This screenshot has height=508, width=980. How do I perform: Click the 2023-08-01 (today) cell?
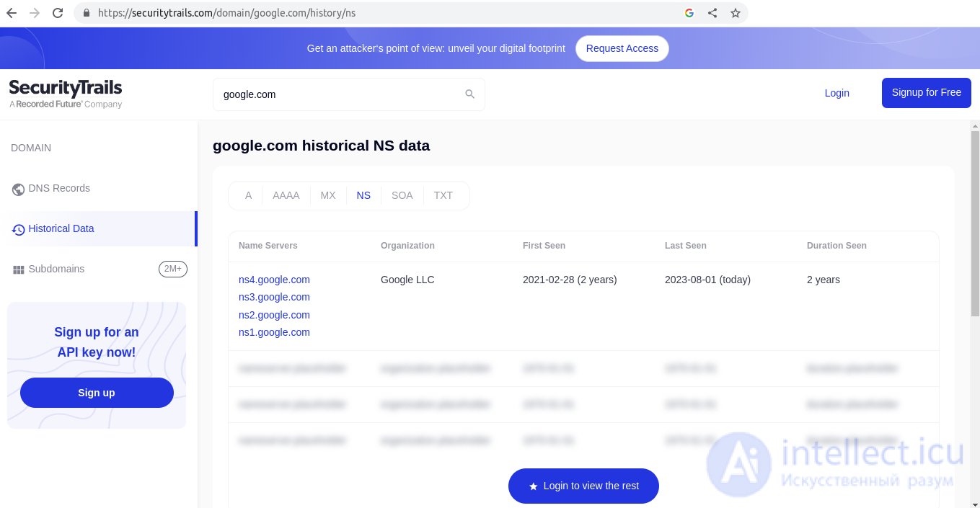pos(707,280)
